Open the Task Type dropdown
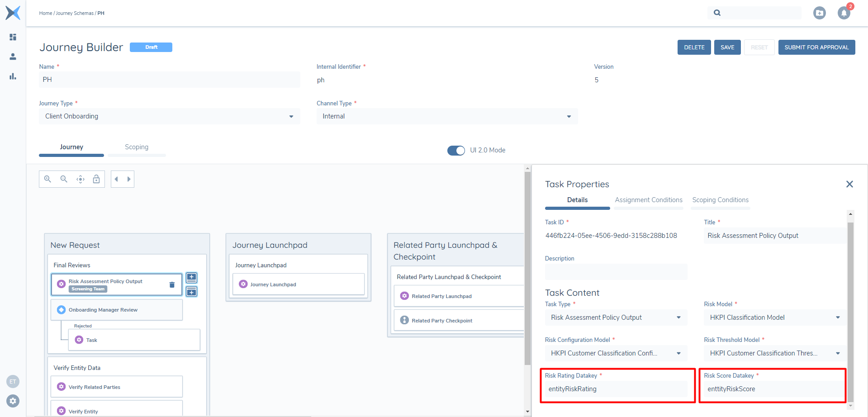 [x=678, y=317]
